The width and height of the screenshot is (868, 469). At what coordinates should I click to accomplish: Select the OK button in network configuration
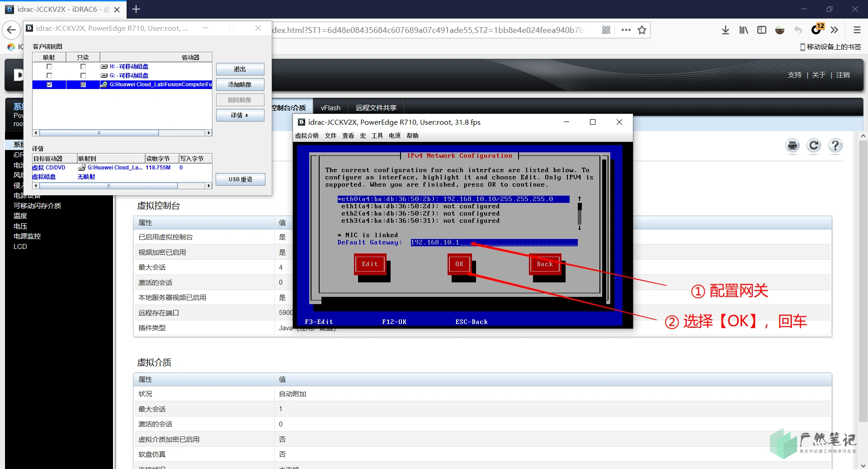pos(459,264)
